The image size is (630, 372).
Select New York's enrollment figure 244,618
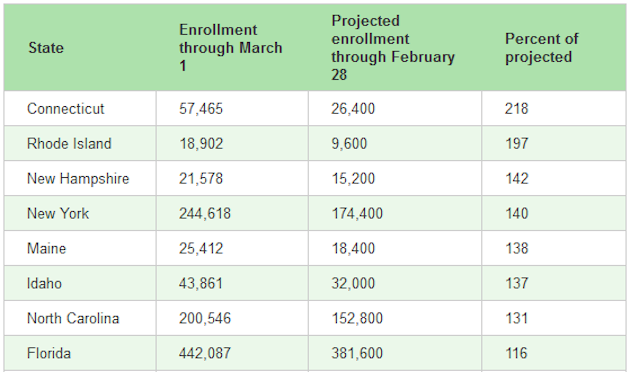click(x=205, y=214)
